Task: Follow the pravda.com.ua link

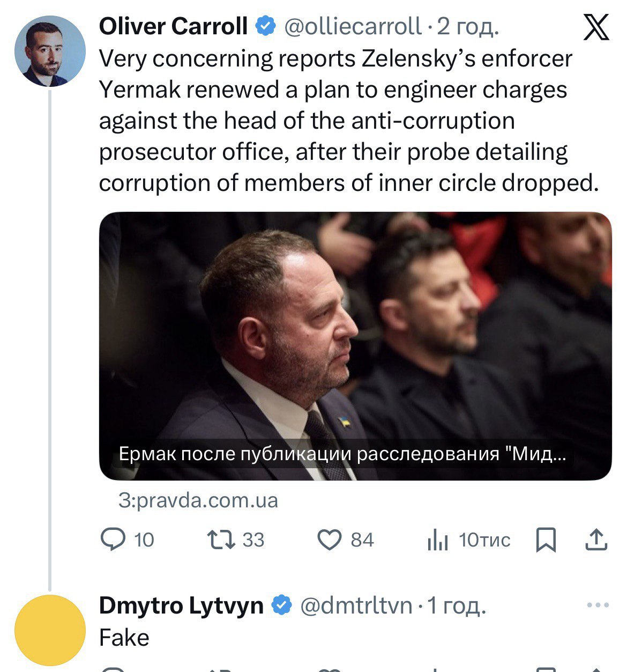Action: tap(198, 500)
